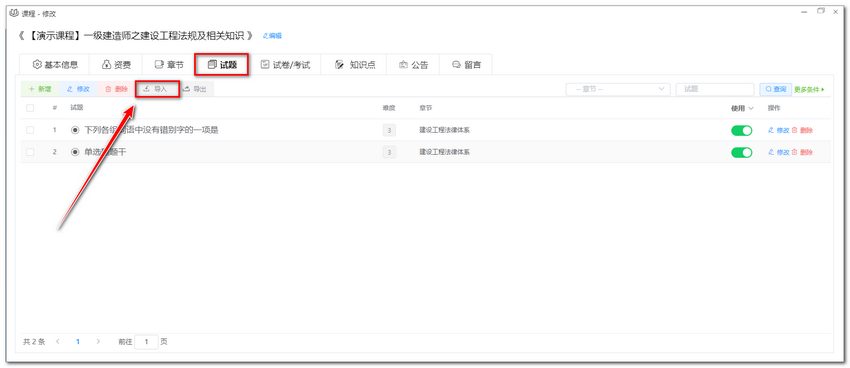Switch to the 知识点 tab

[355, 65]
